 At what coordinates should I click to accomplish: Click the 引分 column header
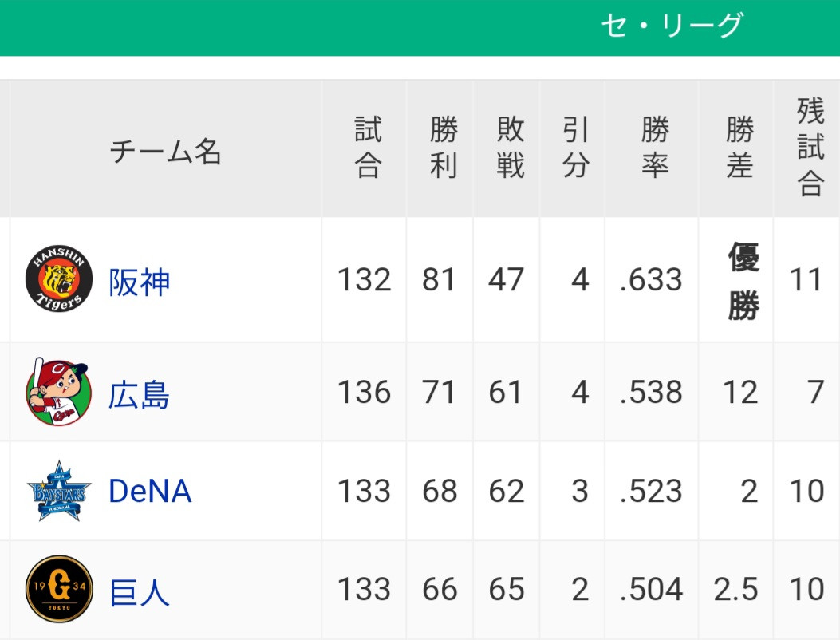pyautogui.click(x=576, y=147)
